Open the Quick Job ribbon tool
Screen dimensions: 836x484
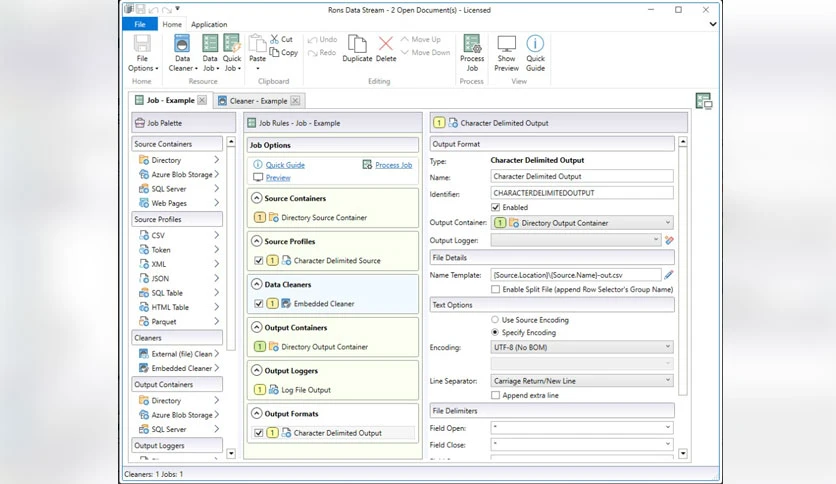232,53
